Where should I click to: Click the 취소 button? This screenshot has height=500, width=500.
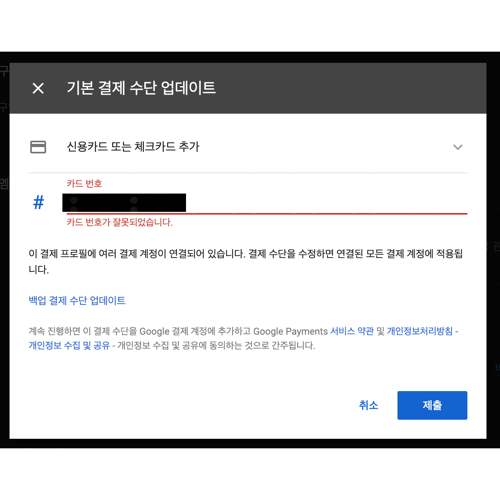point(368,405)
